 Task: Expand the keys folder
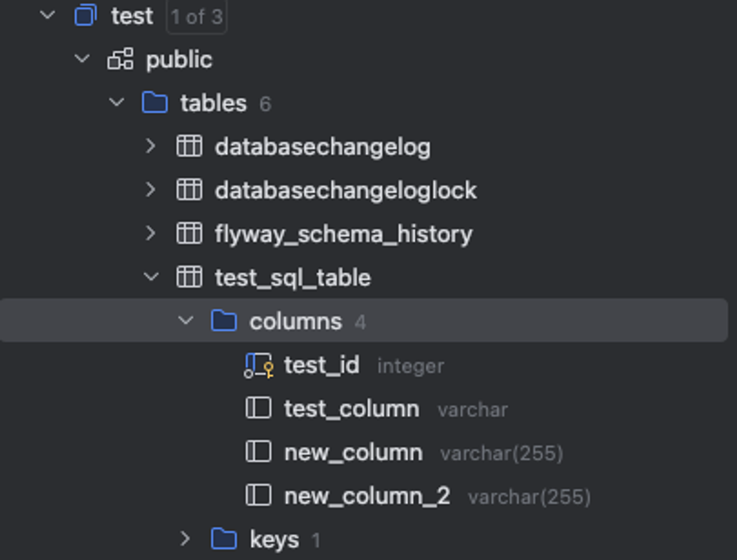pos(185,539)
